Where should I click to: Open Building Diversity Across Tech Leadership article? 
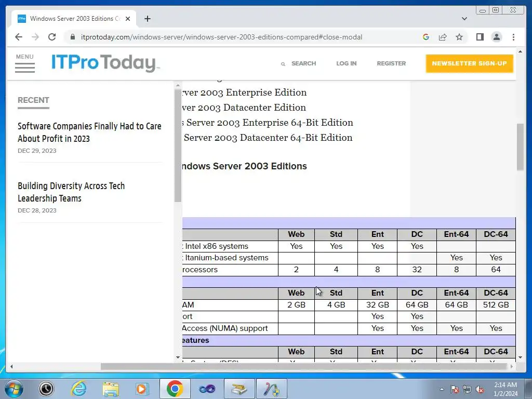(x=71, y=192)
